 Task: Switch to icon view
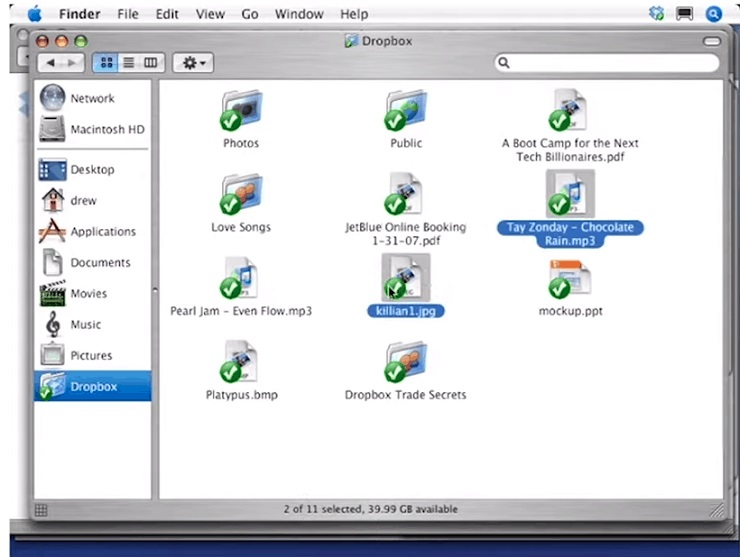point(106,63)
